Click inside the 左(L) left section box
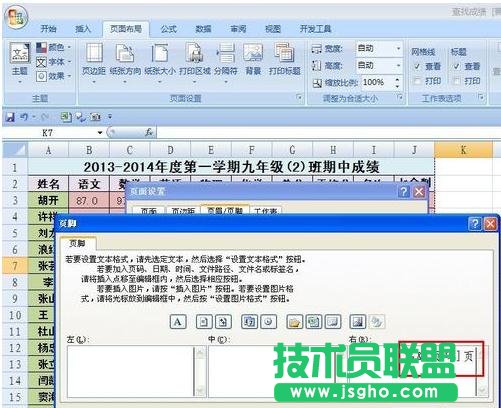This screenshot has height=408, width=501. [131, 371]
